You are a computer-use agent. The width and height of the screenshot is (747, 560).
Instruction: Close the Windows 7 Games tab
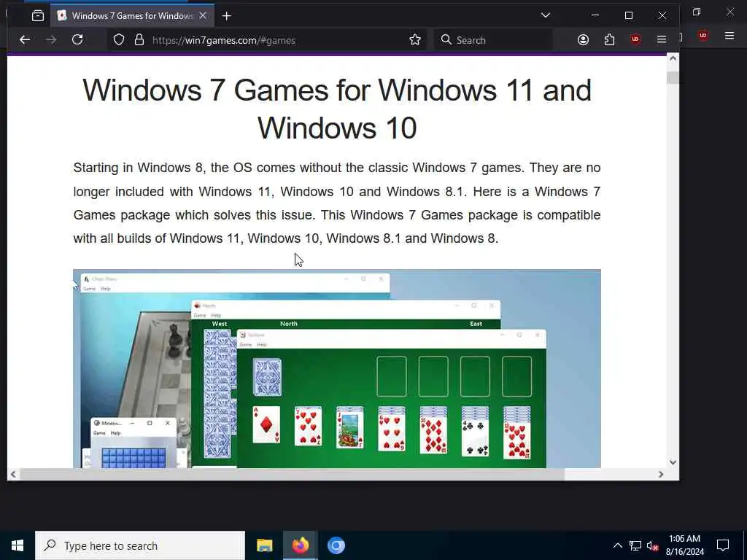tap(203, 16)
